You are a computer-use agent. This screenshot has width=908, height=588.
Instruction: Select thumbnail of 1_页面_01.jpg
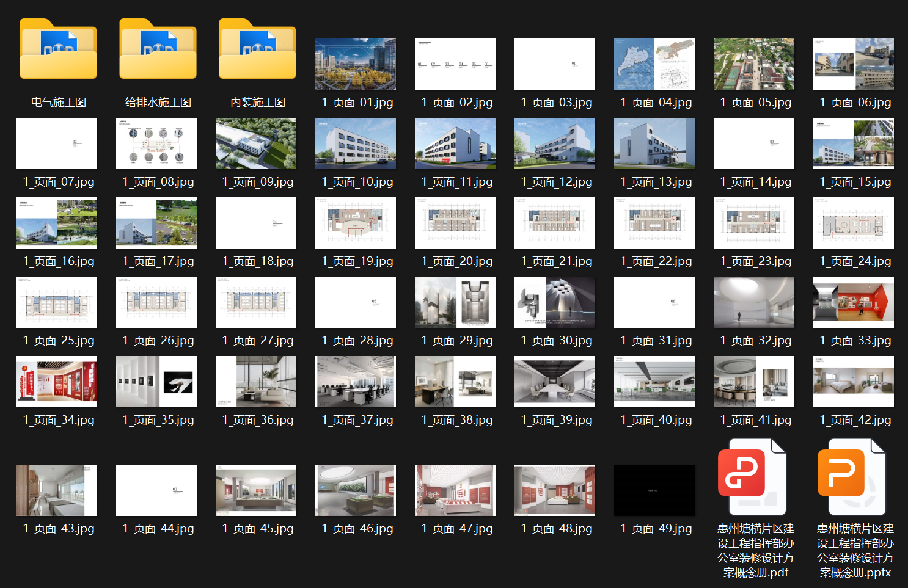point(356,64)
